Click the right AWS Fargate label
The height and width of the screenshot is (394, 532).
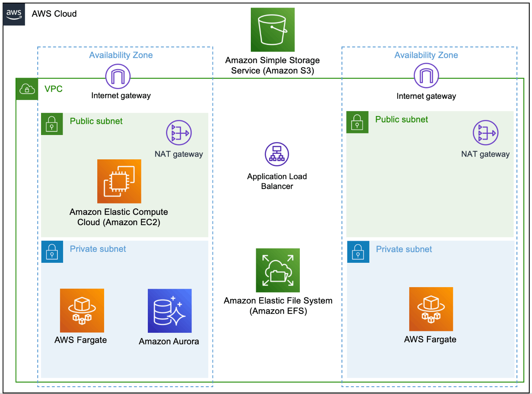coord(430,339)
